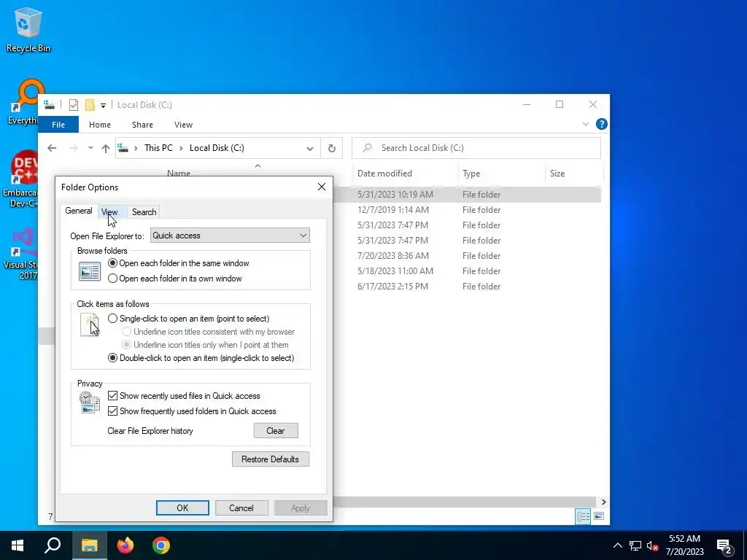Open the Action Center notifications icon
747x560 pixels.
724,547
